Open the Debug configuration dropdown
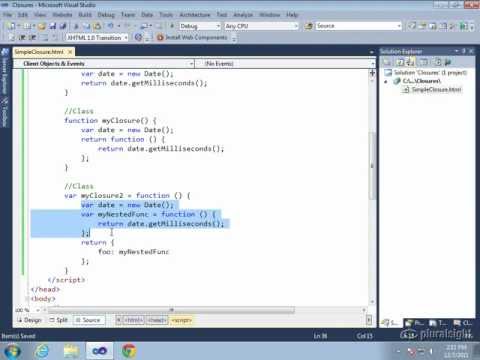The image size is (480, 360). click(200, 26)
